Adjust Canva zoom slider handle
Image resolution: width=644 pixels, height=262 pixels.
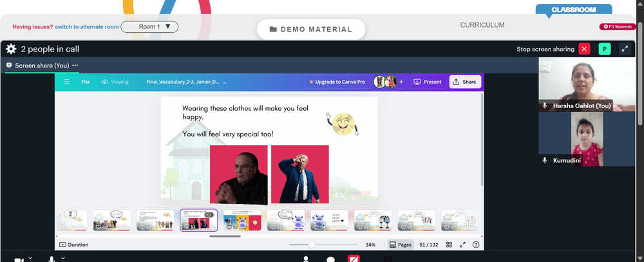tap(312, 245)
